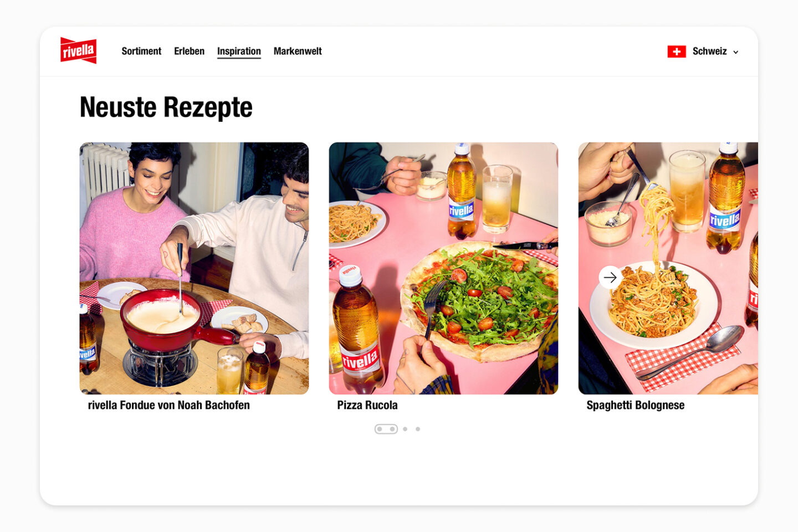Select the underlined Inspiration menu item
Screen dimensions: 798x532
[239, 52]
